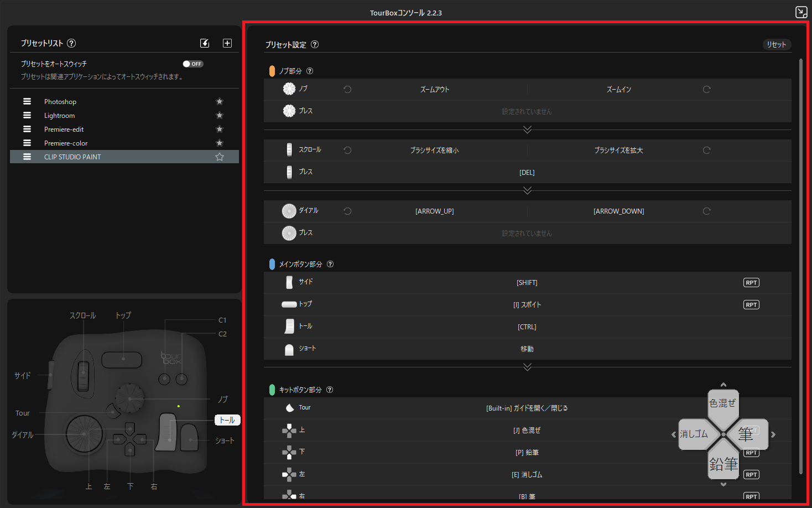Toggle RPT for the サイド button

[x=751, y=283]
